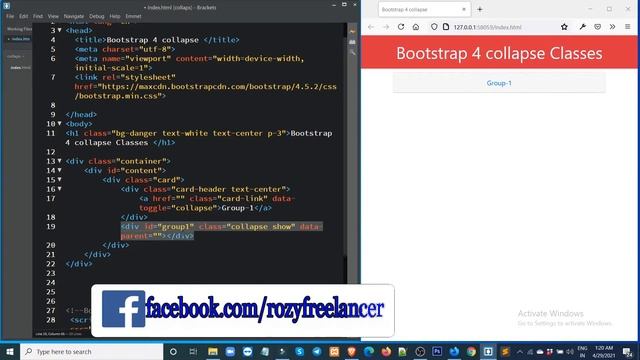Launch Microsoft Edge from the taskbar

(x=369, y=351)
